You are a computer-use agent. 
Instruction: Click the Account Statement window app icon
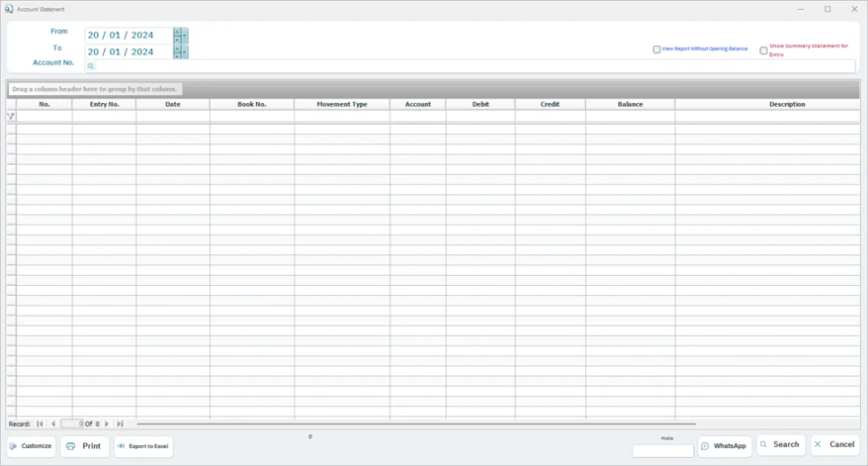[9, 9]
